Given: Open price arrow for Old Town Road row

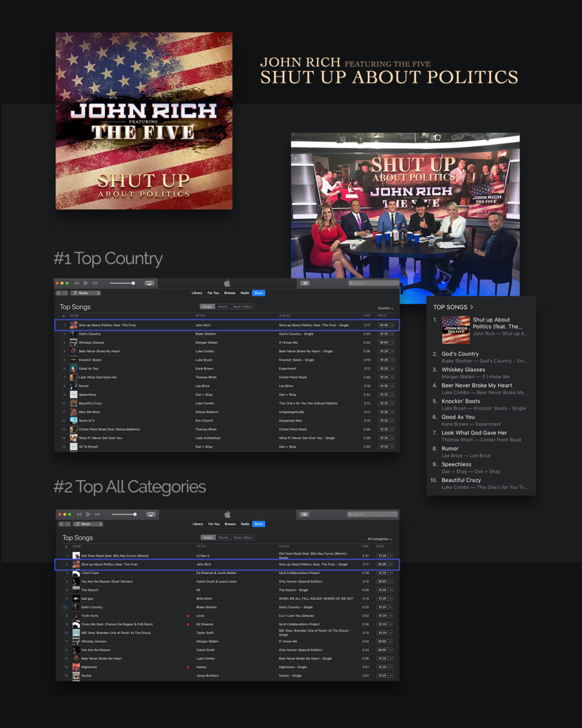Looking at the screenshot, I should point(391,556).
